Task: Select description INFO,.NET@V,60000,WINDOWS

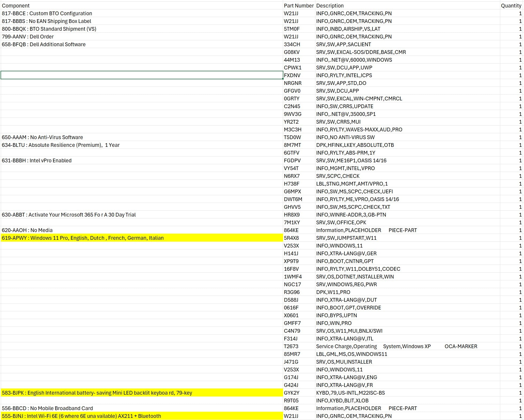Action: tap(408, 60)
